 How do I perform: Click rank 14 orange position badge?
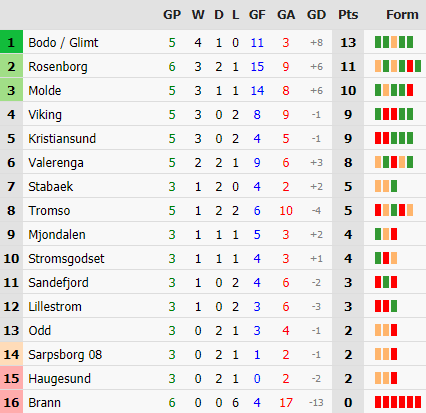click(11, 354)
